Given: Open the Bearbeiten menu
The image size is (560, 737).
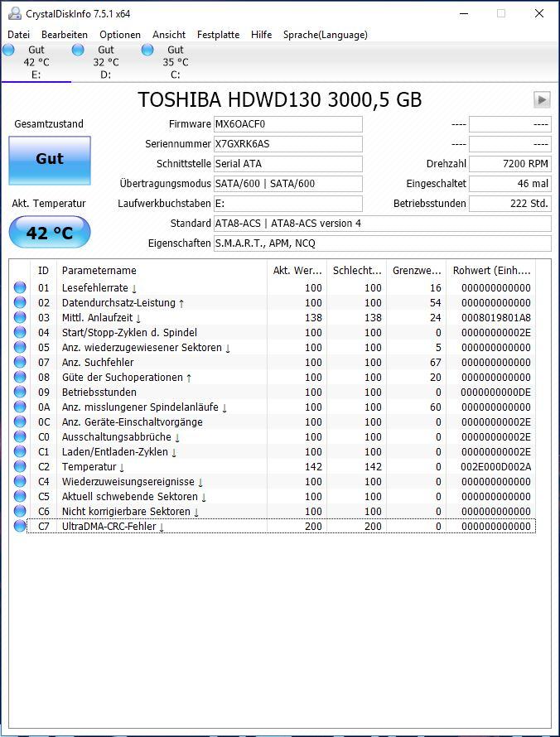Looking at the screenshot, I should [x=65, y=35].
